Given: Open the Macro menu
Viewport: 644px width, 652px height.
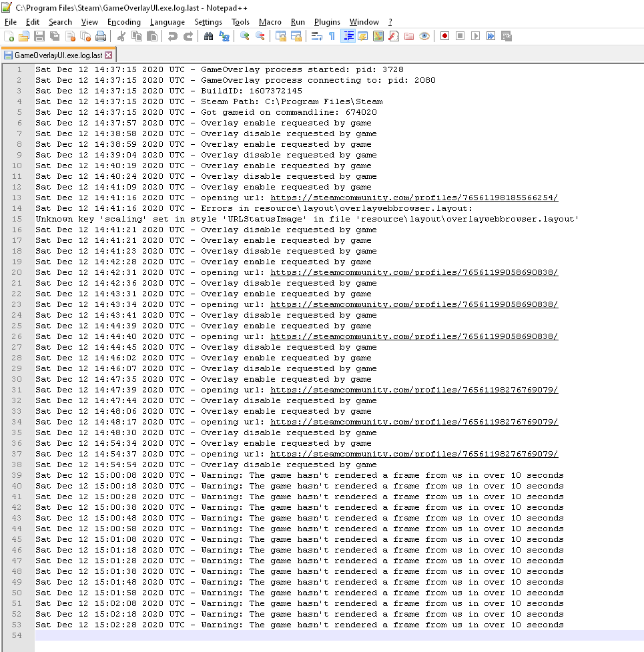Looking at the screenshot, I should 270,22.
